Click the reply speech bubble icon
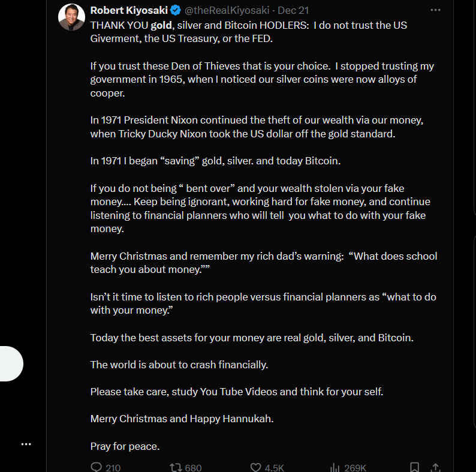The image size is (476, 472). click(x=97, y=467)
